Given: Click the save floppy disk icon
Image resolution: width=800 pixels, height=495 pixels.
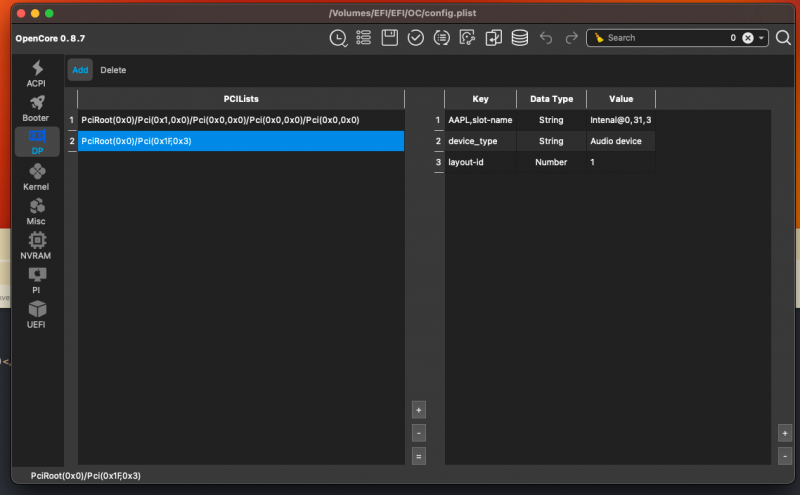Looking at the screenshot, I should point(389,38).
